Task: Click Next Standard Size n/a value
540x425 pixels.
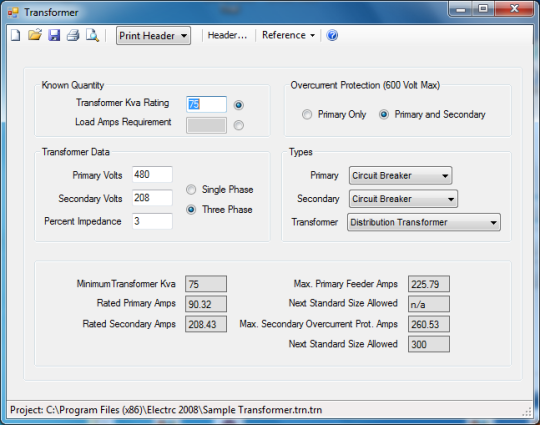Action: (x=429, y=304)
